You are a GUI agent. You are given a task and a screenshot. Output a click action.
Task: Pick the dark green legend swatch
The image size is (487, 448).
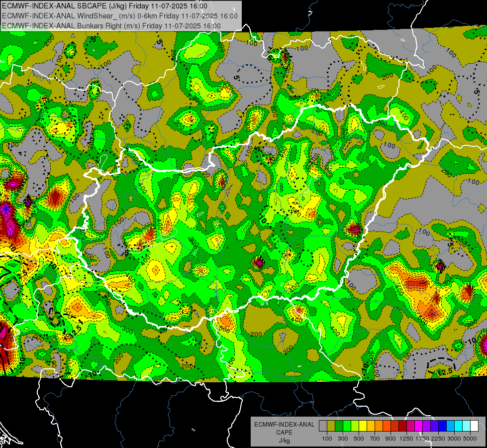pos(339,426)
